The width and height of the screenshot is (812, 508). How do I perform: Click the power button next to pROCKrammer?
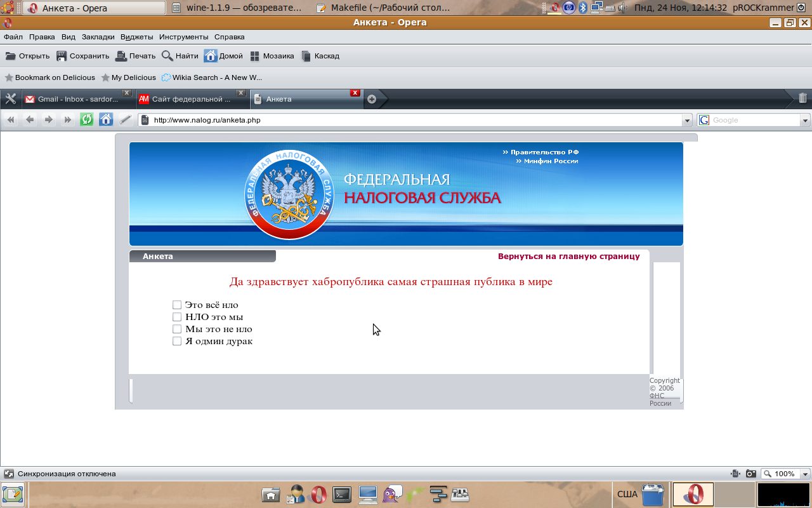click(x=801, y=8)
